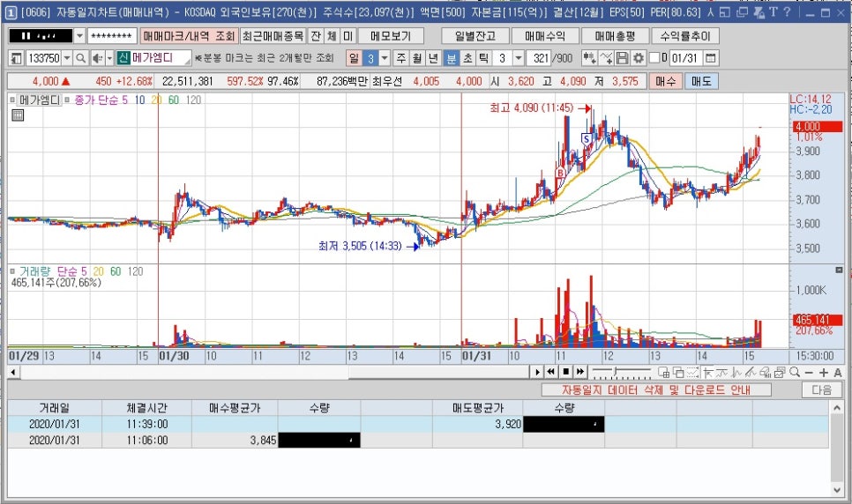This screenshot has width=852, height=504.
Task: Click the add-chart-region icon after the slider
Action: click(663, 372)
